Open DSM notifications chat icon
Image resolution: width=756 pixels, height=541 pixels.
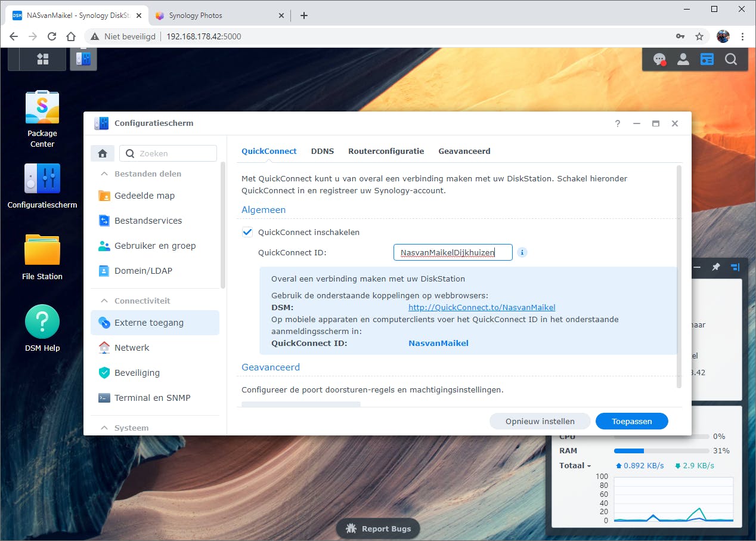click(659, 59)
